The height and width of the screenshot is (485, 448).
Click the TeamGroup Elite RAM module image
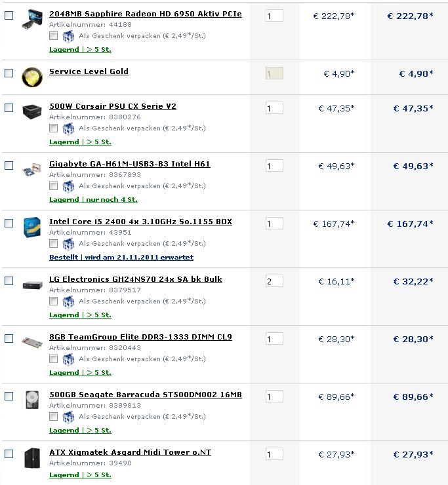pyautogui.click(x=31, y=342)
